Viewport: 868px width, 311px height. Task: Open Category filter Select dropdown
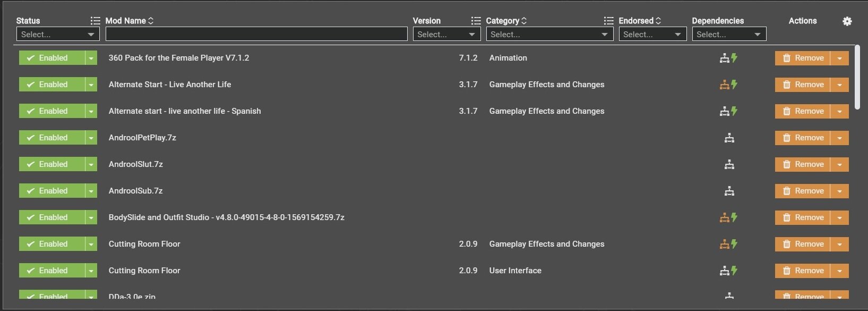(549, 34)
